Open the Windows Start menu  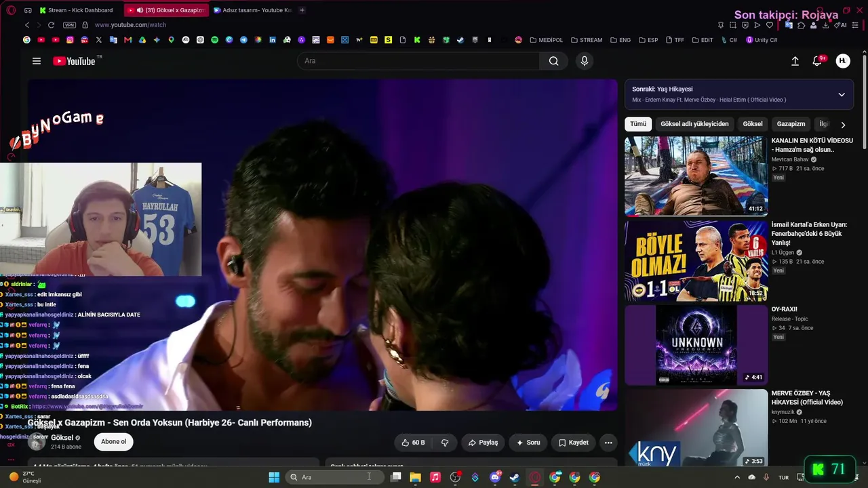[x=274, y=477]
